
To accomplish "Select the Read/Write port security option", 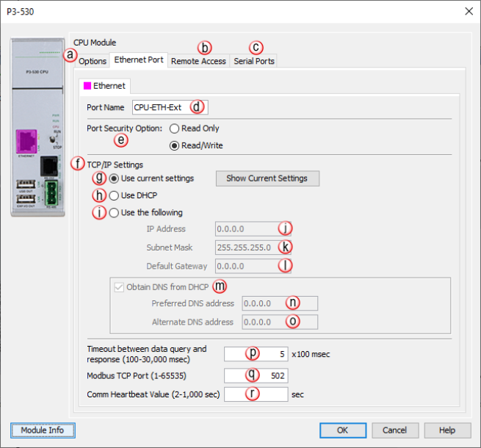I will pyautogui.click(x=175, y=145).
